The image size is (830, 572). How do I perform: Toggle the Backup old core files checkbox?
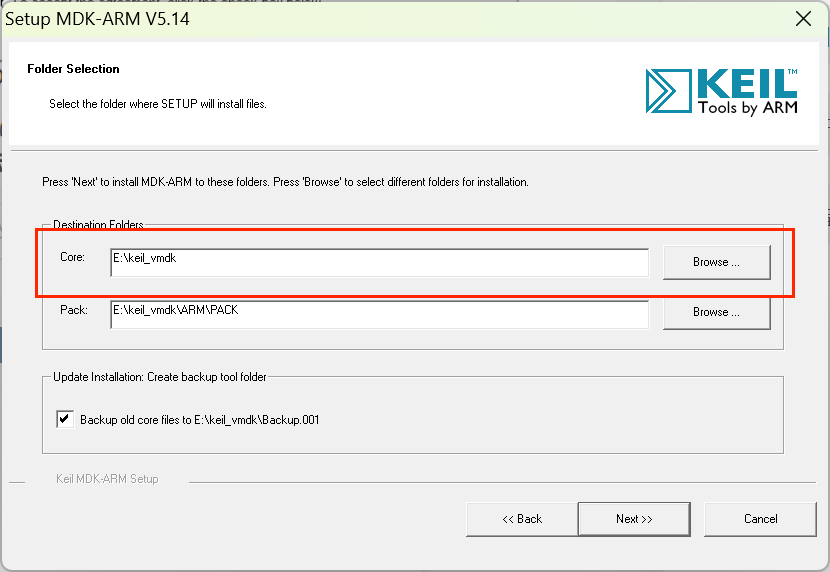[65, 419]
